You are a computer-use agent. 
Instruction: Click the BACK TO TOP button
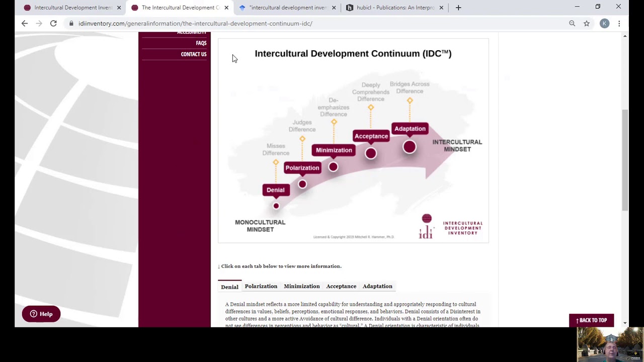pos(591,320)
